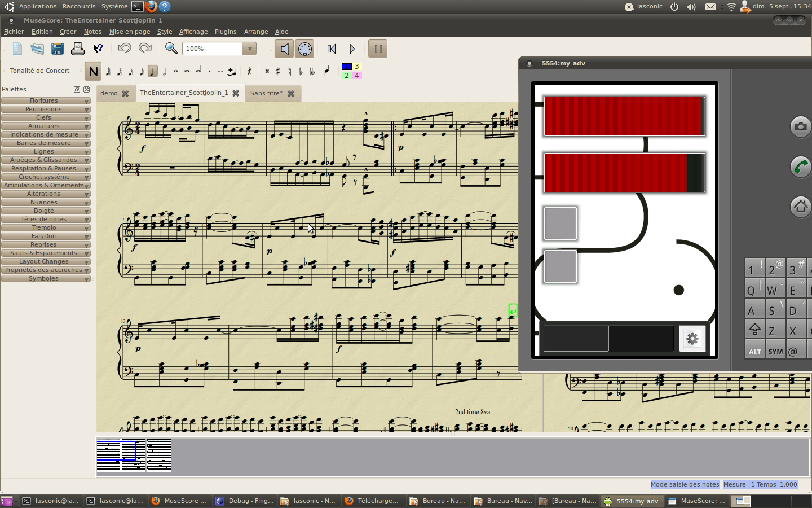Screen dimensions: 812x508
Task: Flip the note stem direction
Action: (x=326, y=71)
